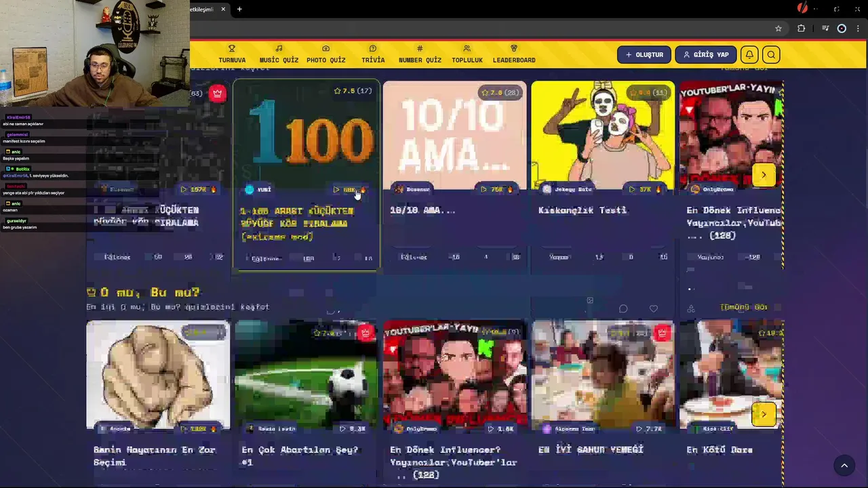This screenshot has width=868, height=488.
Task: Click Benim Hayatımın En Zor Seçimi title
Action: tap(155, 456)
